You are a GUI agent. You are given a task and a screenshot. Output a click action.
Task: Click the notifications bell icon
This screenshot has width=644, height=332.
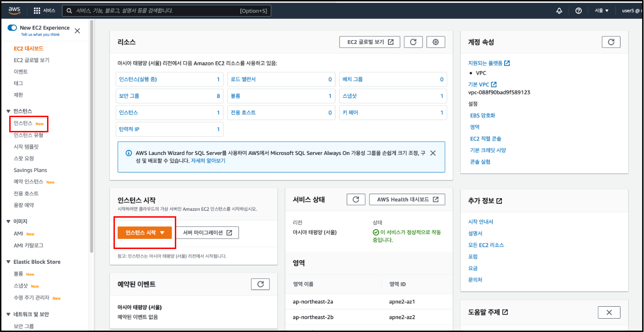pos(559,11)
